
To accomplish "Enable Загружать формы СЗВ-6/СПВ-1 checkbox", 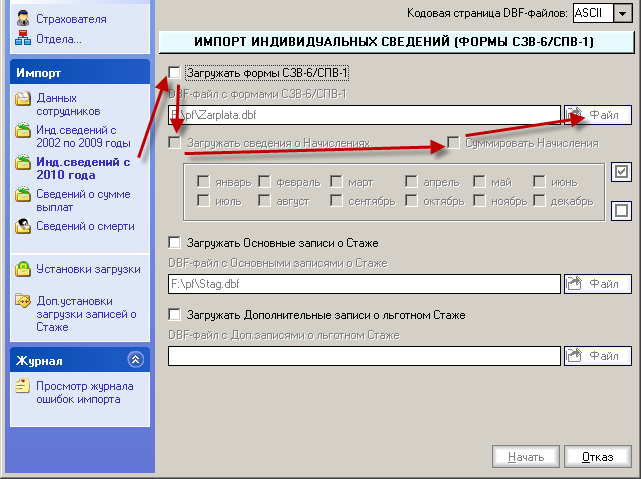I will point(174,73).
